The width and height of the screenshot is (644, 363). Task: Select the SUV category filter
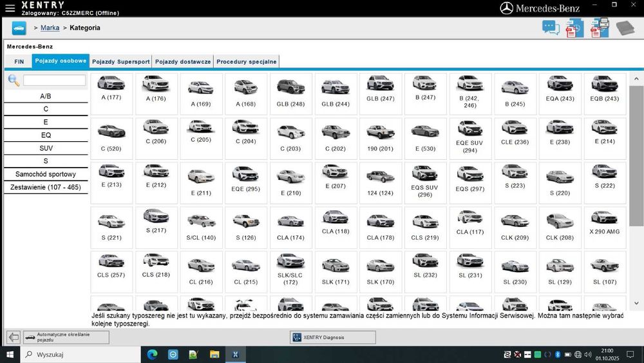(46, 148)
